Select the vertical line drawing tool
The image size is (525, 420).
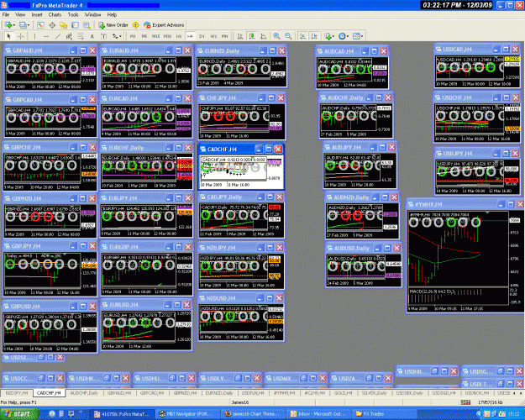coord(34,36)
